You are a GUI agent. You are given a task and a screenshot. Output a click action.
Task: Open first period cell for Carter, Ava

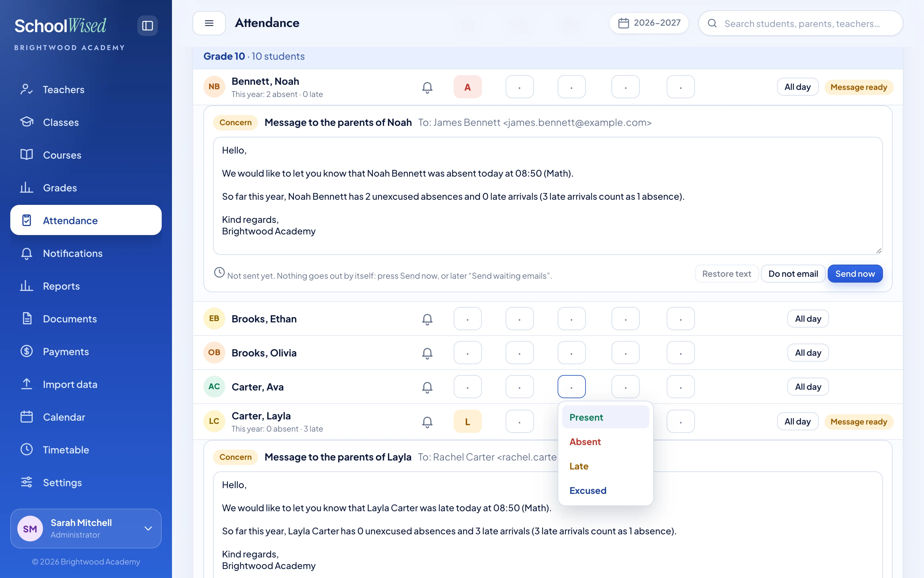[467, 387]
